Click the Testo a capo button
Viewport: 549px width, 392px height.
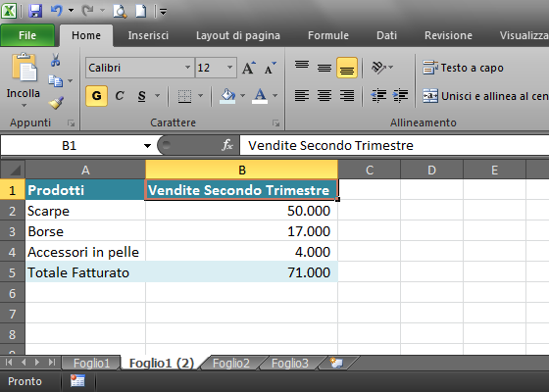[x=463, y=68]
